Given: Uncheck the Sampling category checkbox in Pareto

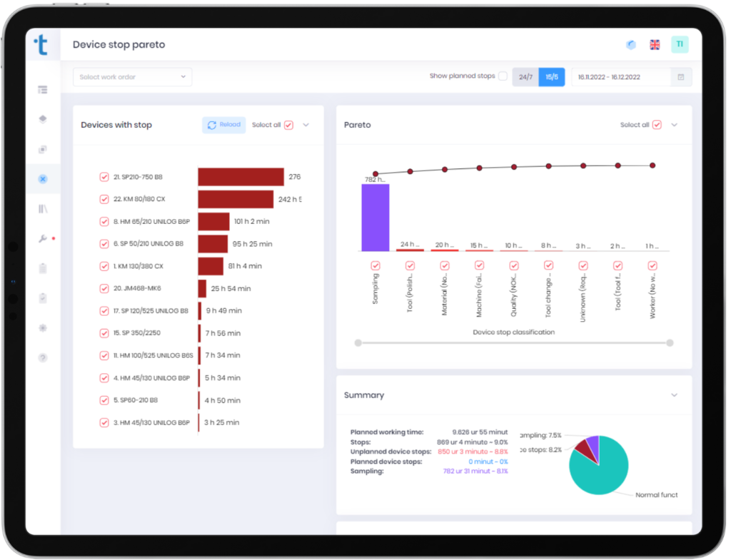Looking at the screenshot, I should pos(375,265).
